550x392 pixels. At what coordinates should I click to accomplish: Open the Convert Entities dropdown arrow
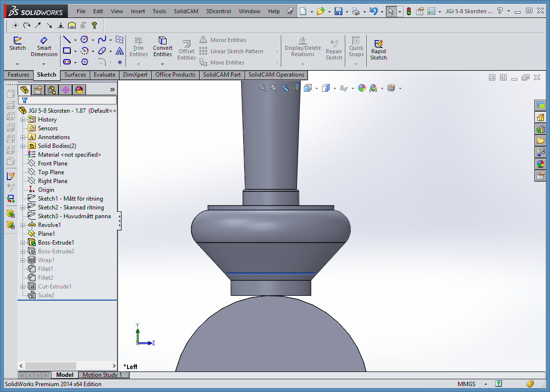coord(162,64)
